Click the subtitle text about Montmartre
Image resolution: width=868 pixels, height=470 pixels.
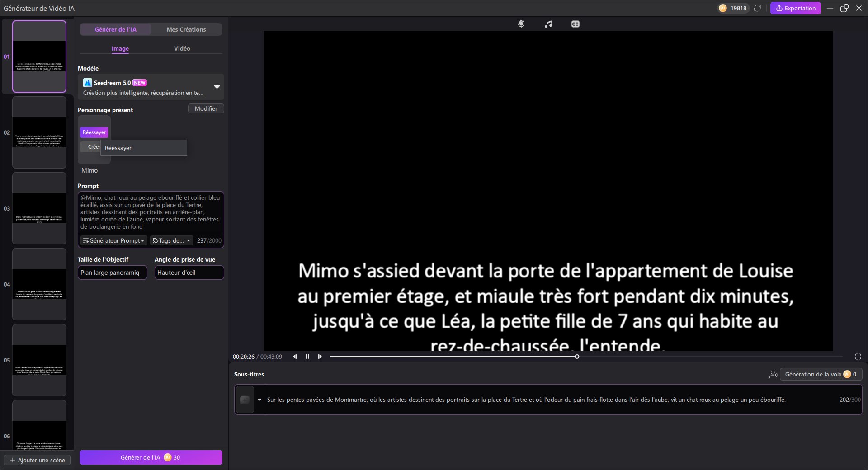[x=526, y=399]
